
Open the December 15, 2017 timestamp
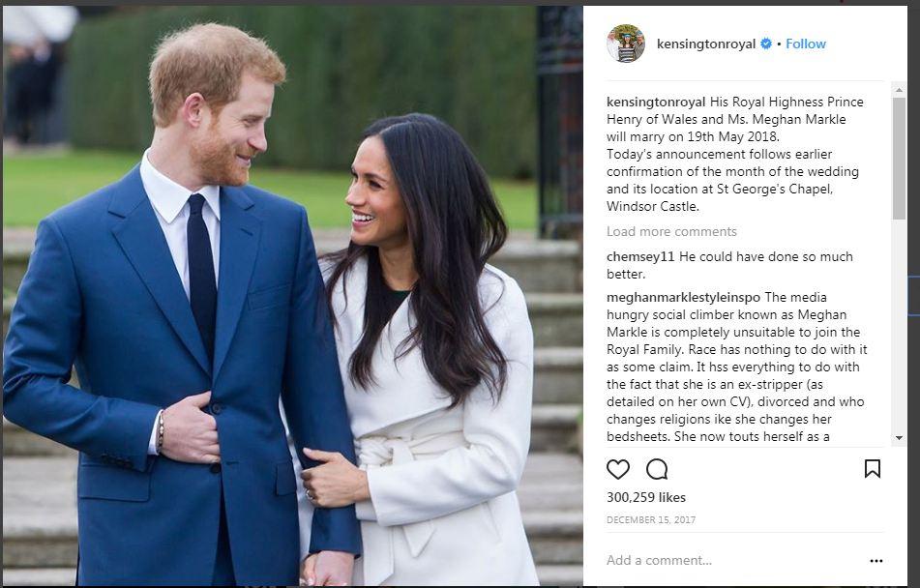tap(651, 520)
